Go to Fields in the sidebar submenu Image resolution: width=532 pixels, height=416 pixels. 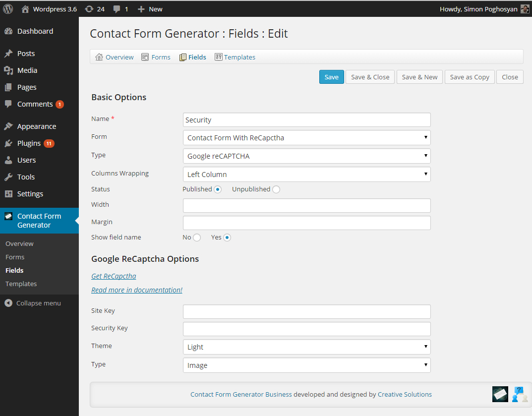[14, 270]
